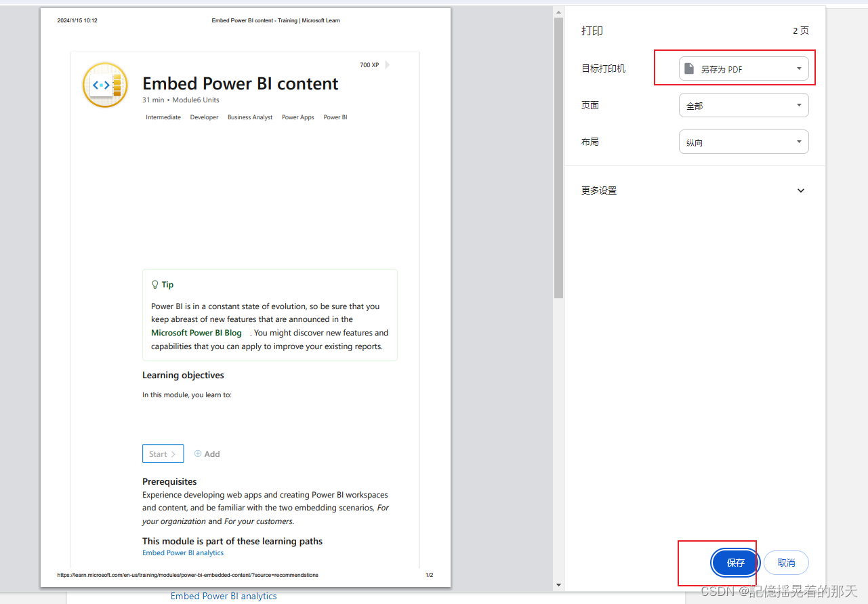
Task: Click the Intermediate tag
Action: point(163,117)
